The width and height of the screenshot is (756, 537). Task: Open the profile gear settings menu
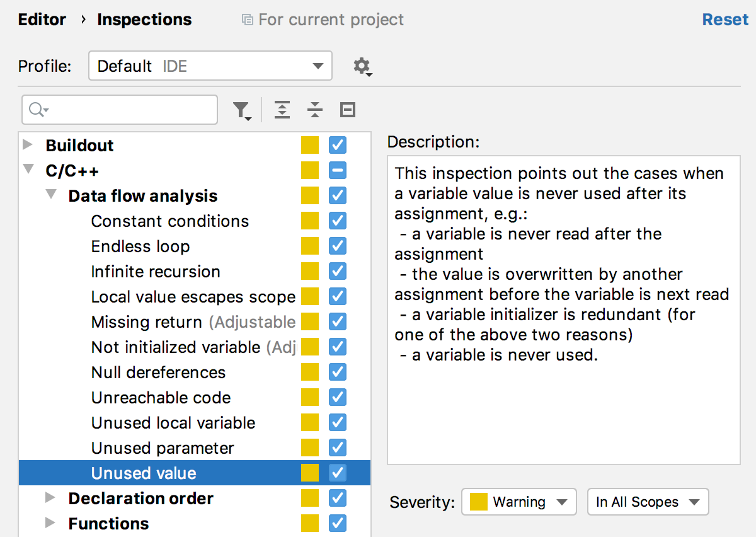(x=362, y=66)
